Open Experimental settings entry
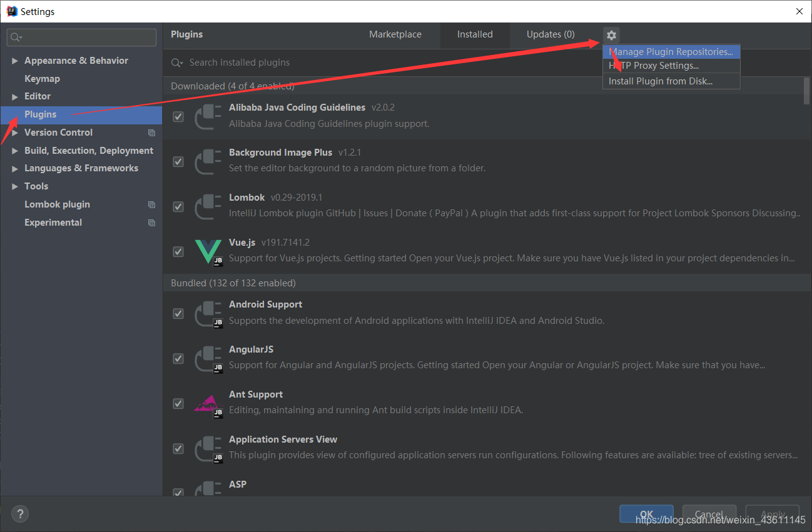 (53, 223)
